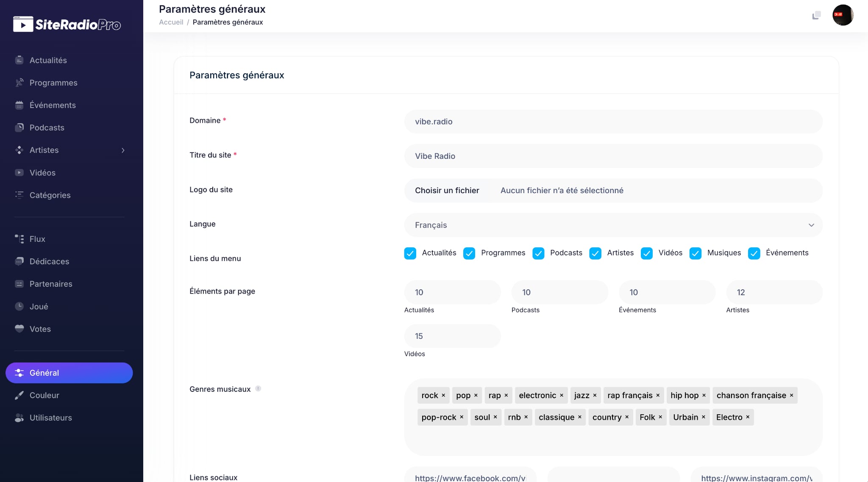This screenshot has width=868, height=482.
Task: Click the Programmes sidebar icon
Action: (19, 83)
